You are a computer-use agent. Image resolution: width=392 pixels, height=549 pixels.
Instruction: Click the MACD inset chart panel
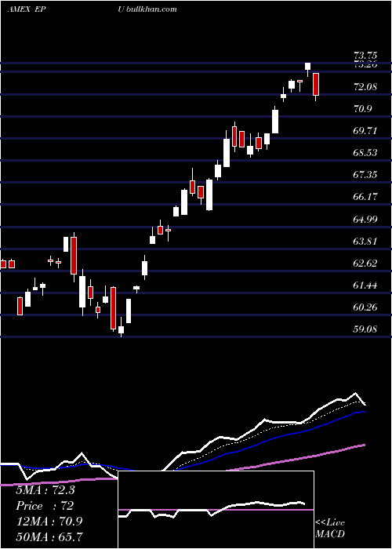(216, 510)
